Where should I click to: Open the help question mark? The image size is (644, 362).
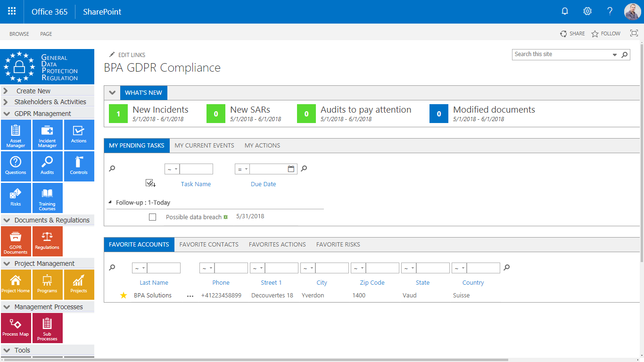[610, 12]
